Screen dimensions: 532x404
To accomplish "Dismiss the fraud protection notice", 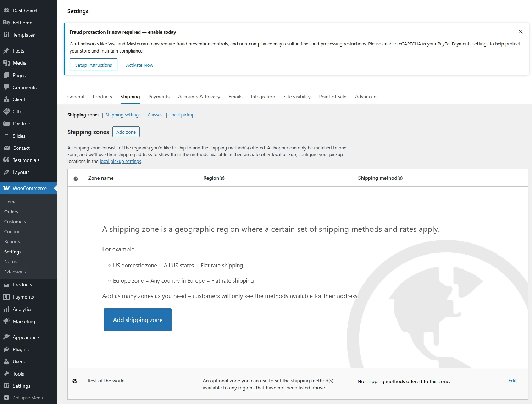I will 520,32.
